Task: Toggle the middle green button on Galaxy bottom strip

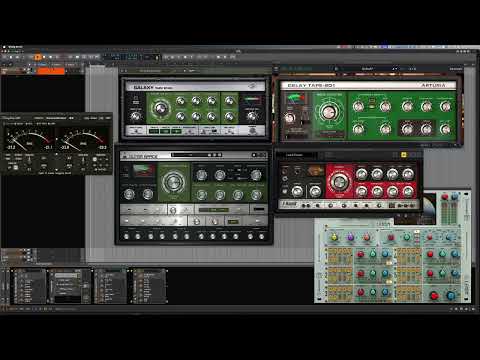Action: 165,131
